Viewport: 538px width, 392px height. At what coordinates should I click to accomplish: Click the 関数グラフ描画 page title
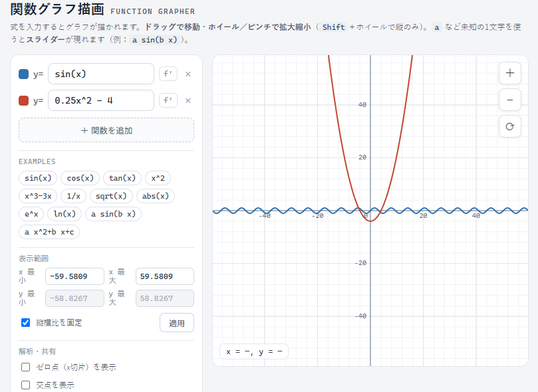click(x=57, y=9)
